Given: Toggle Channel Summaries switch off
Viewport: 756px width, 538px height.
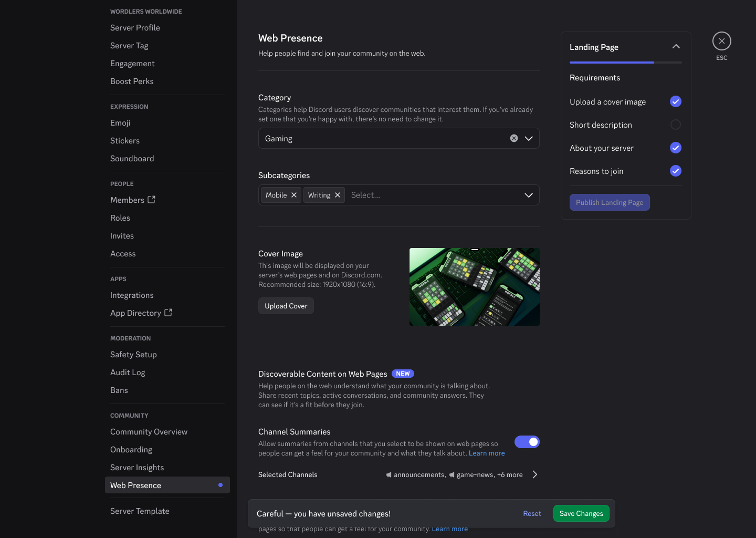Looking at the screenshot, I should pyautogui.click(x=527, y=442).
